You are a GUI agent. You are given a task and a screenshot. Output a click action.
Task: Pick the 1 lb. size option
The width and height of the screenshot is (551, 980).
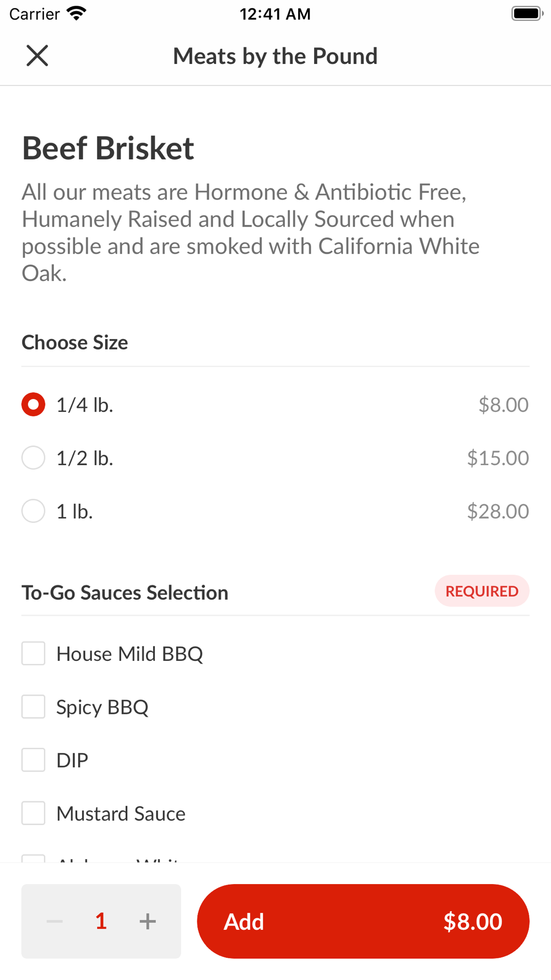click(34, 511)
